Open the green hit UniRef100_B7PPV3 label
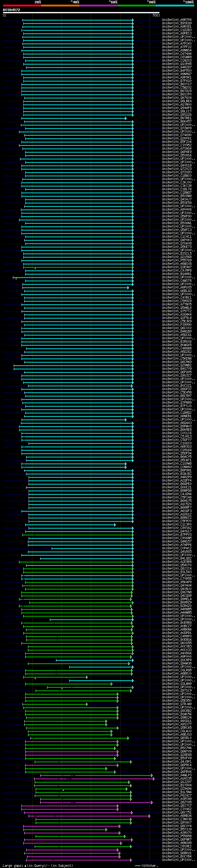Viewport: 197px width, 868px height. point(177,535)
